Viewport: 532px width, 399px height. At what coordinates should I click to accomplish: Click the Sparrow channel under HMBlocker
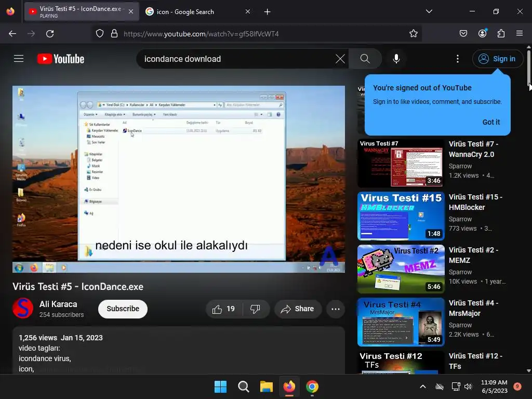coord(460,219)
